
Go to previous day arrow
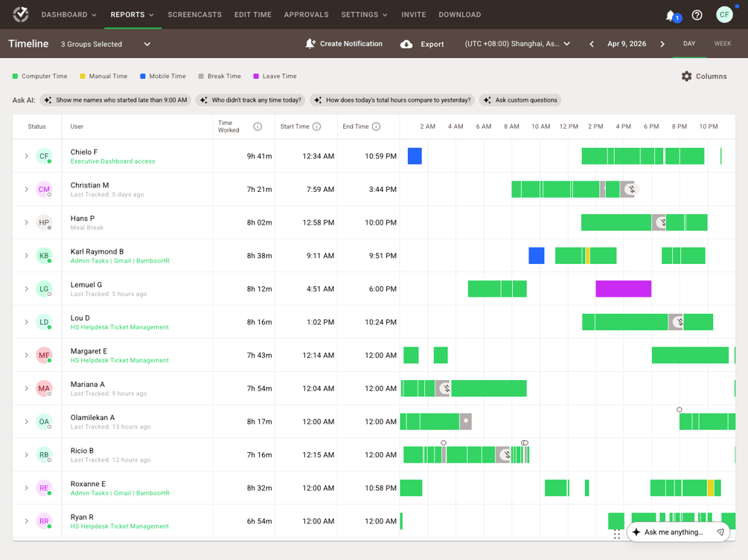(592, 44)
